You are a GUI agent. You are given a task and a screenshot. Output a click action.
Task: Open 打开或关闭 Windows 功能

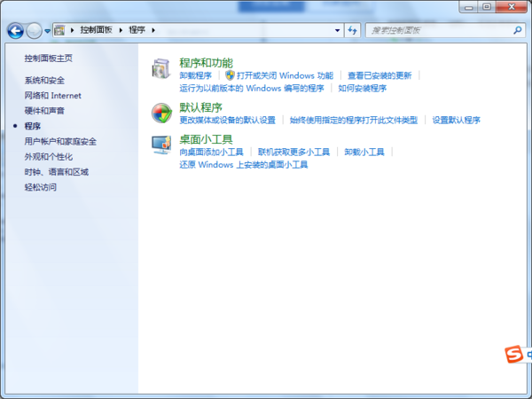pos(285,75)
